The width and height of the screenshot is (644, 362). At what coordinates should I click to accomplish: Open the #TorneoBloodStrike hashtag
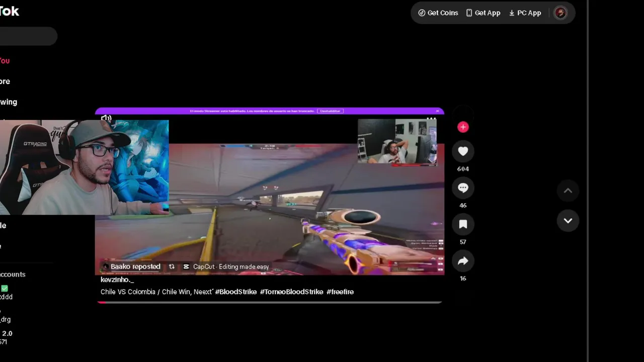(291, 292)
